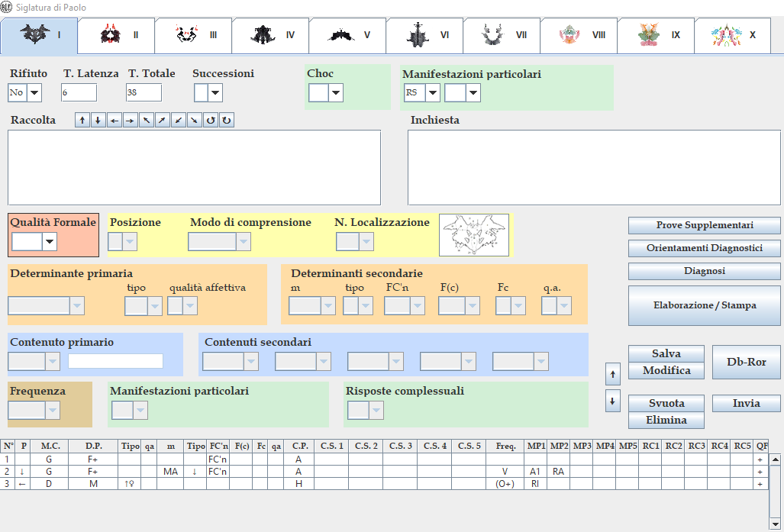This screenshot has height=532, width=784.
Task: Click the T. Totale input field
Action: point(144,92)
